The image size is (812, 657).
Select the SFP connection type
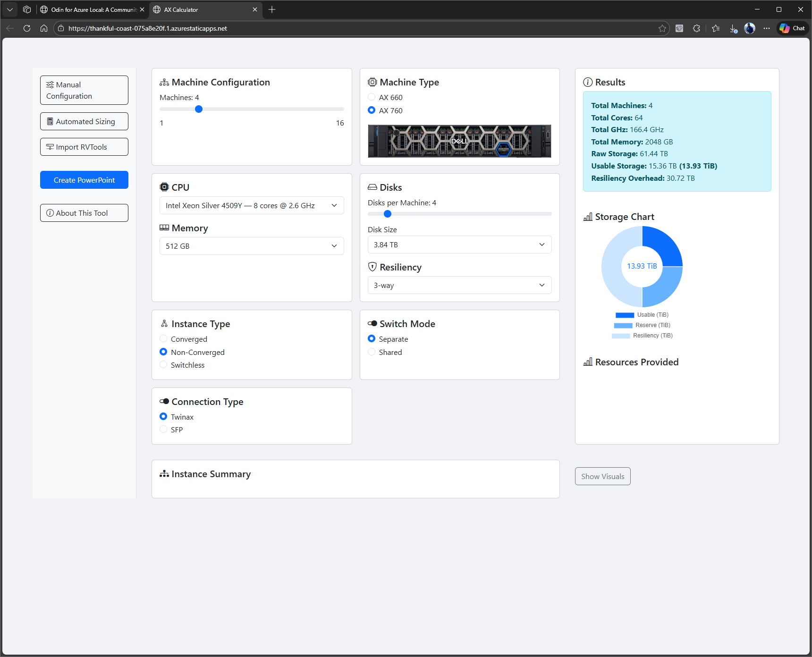[x=164, y=430]
